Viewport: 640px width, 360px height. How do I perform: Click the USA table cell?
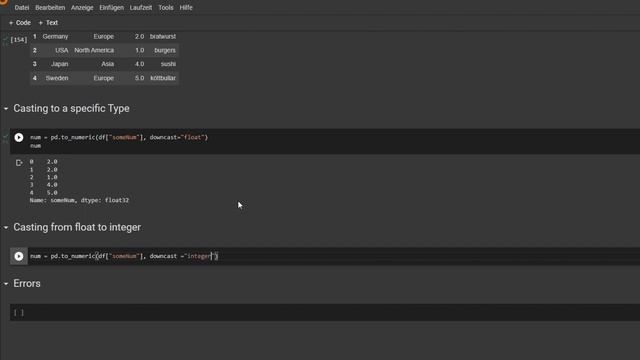point(62,50)
